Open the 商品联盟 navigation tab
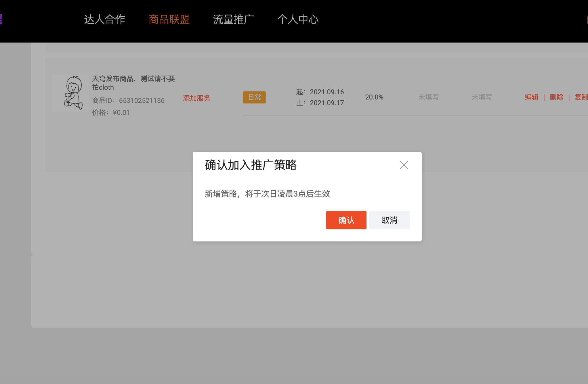The height and width of the screenshot is (384, 588). click(169, 20)
